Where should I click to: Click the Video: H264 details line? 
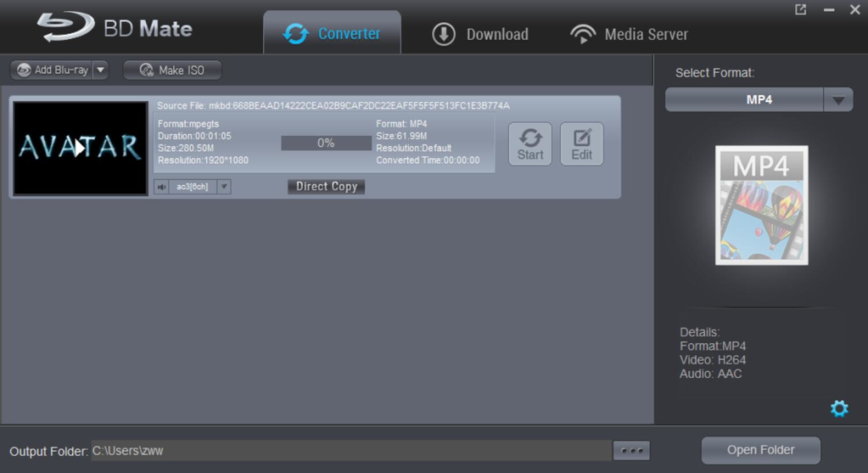pos(713,360)
